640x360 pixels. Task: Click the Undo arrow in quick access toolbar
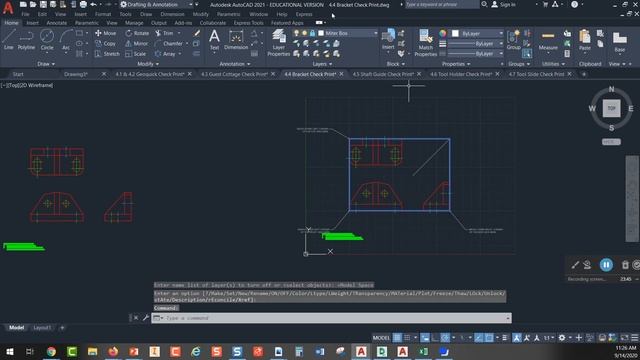(93, 4)
